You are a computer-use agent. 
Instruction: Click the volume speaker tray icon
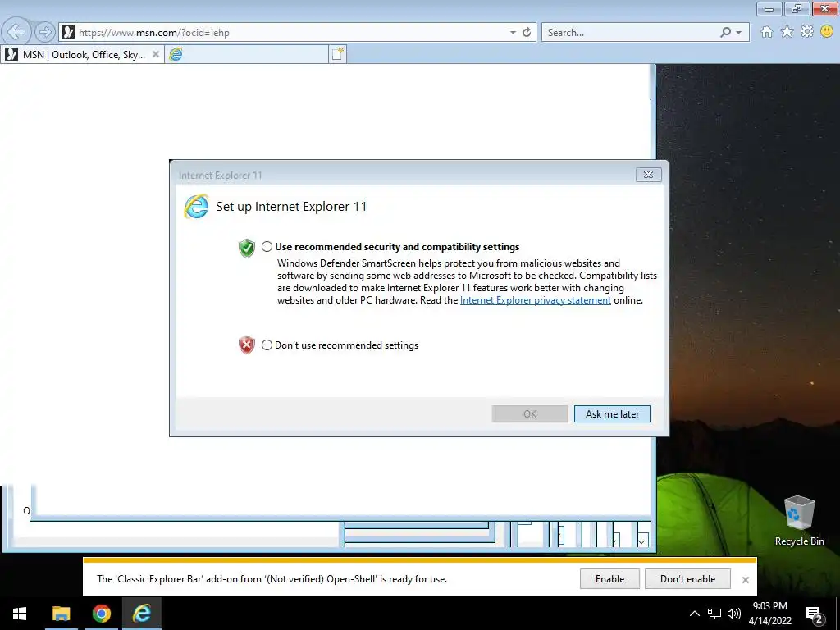(x=734, y=614)
